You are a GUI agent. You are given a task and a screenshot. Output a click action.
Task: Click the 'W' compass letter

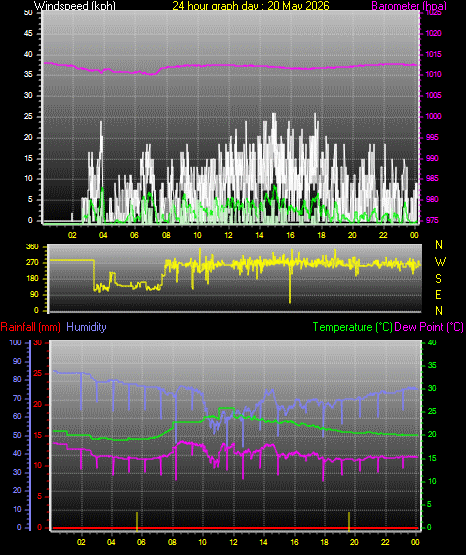(x=440, y=262)
